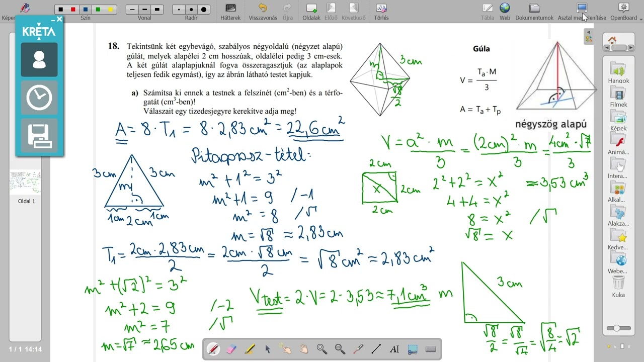
Task: Select the pen tool in the stylus palette
Action: click(213, 349)
